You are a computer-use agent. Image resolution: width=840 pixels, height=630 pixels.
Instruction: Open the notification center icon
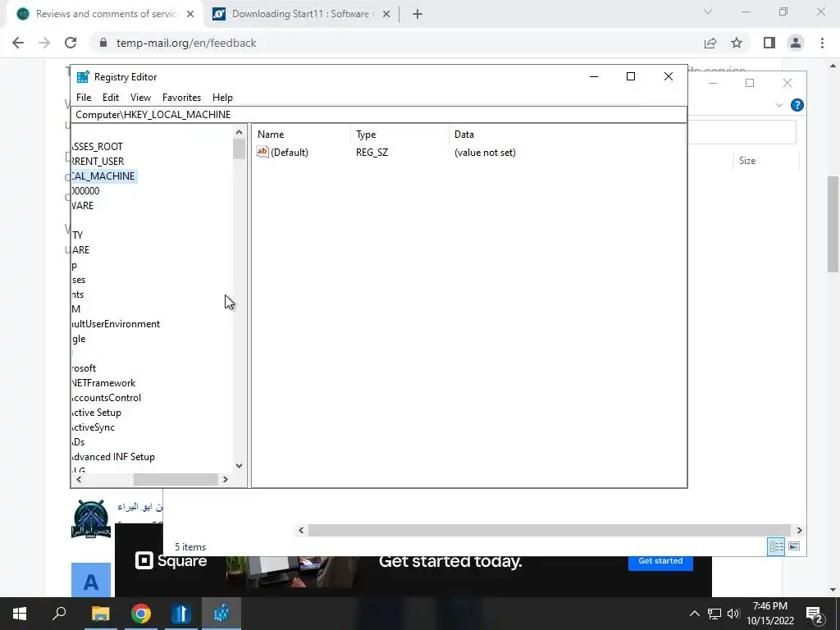[815, 614]
